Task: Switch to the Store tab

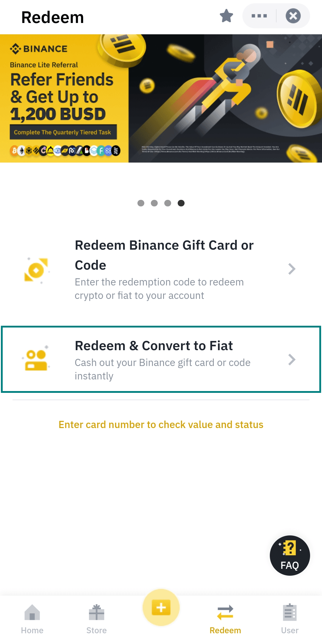Action: [x=97, y=619]
